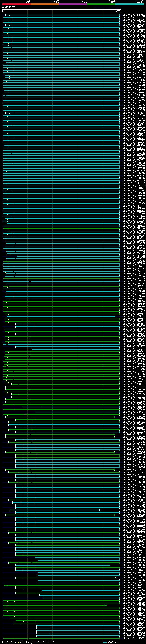The width and height of the screenshot is (146, 644).
Task: Click the white AV422257 query sequence bar
Action: [61, 9]
